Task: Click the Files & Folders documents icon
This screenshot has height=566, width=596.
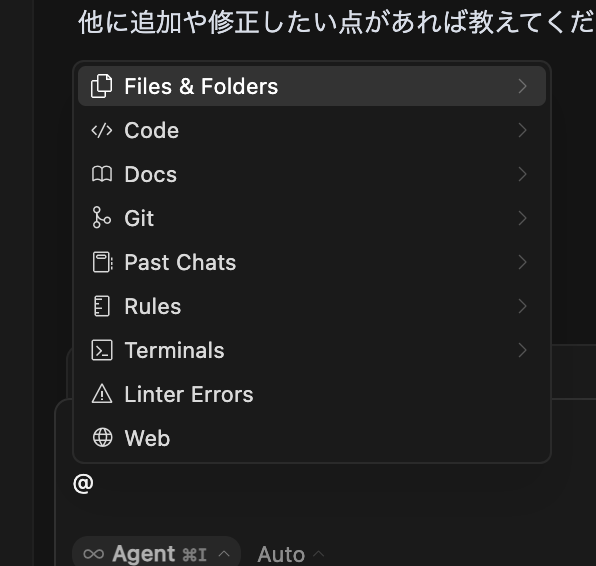Action: 101,86
